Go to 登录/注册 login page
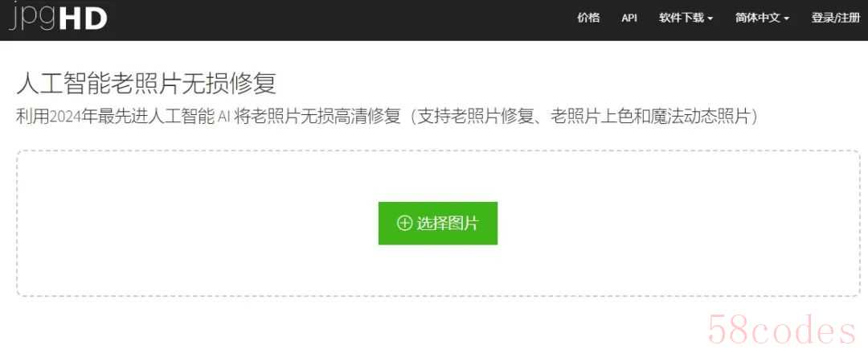The height and width of the screenshot is (354, 868). click(836, 18)
